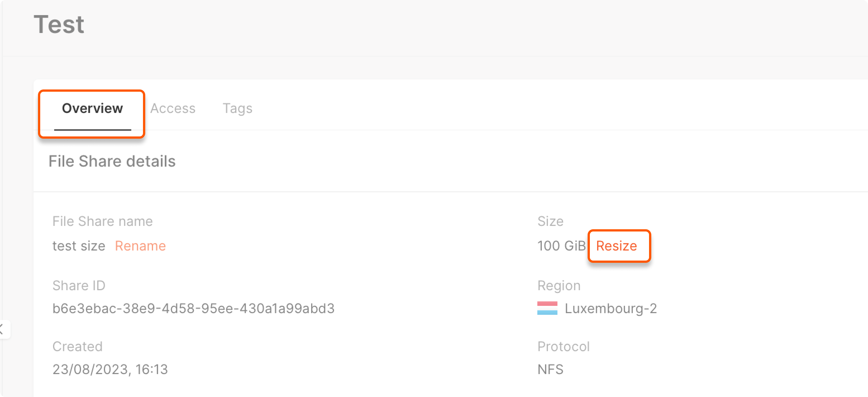The image size is (868, 397).
Task: Open the Tags tab
Action: [237, 108]
